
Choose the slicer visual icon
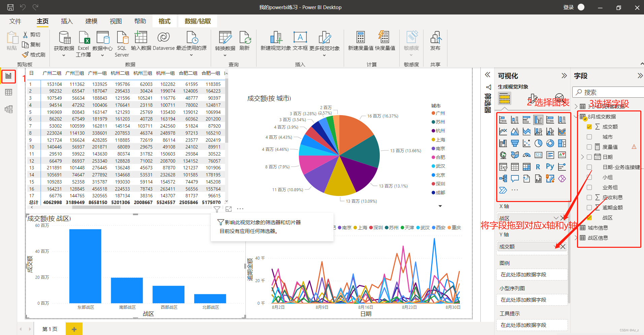pos(503,167)
